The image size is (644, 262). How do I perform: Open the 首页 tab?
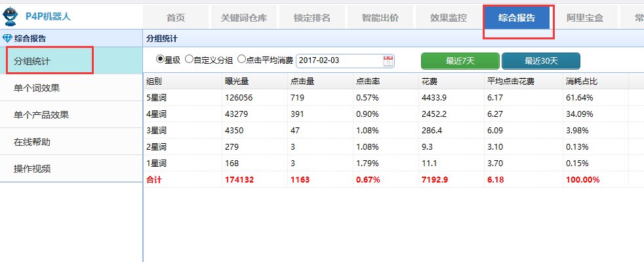click(175, 17)
